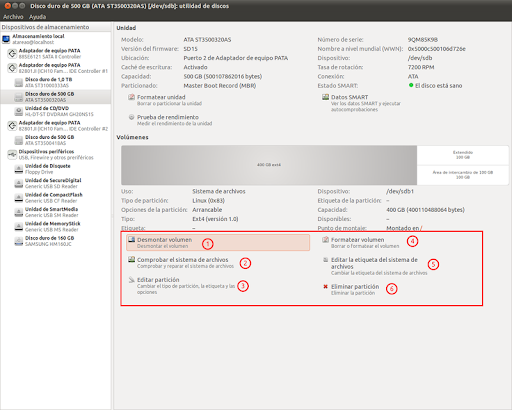512x410 pixels.
Task: Click device value '/dev/sdb1'
Action: 400,191
